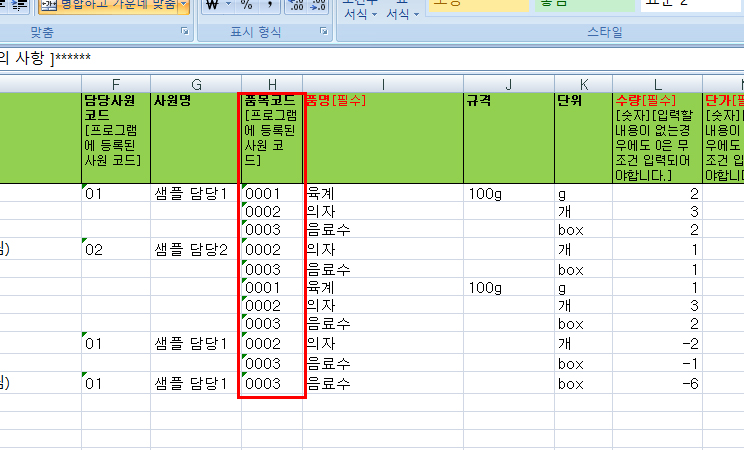Select the yellow cell style swatch
The height and width of the screenshot is (450, 744).
[x=477, y=5]
